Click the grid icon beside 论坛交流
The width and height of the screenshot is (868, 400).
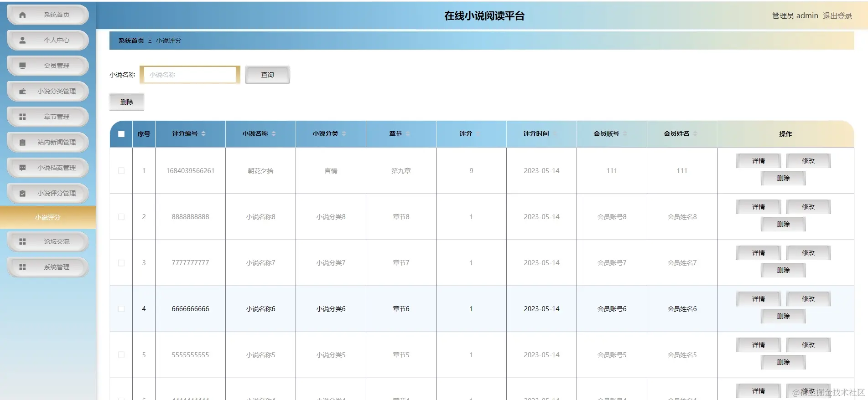pyautogui.click(x=22, y=241)
